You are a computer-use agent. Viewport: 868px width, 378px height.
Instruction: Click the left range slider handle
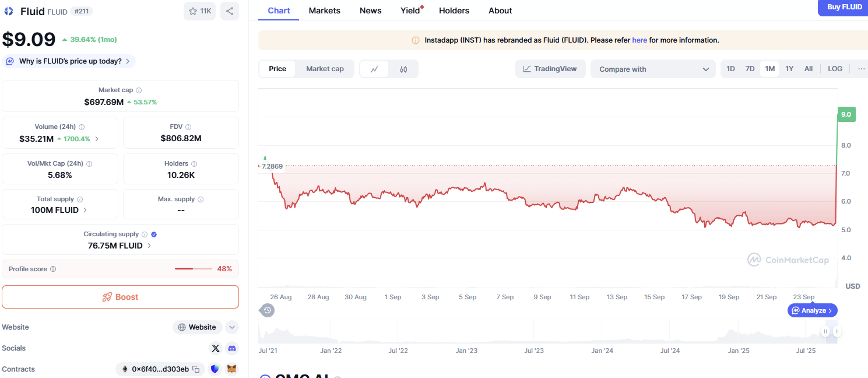point(825,332)
